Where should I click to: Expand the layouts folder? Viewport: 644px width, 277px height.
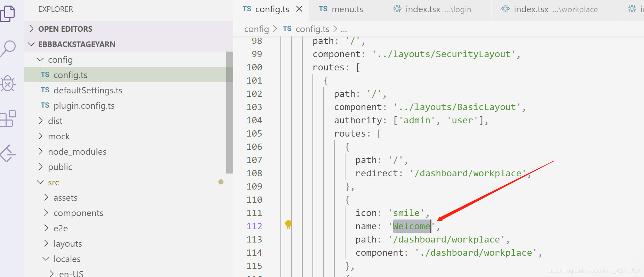click(46, 244)
